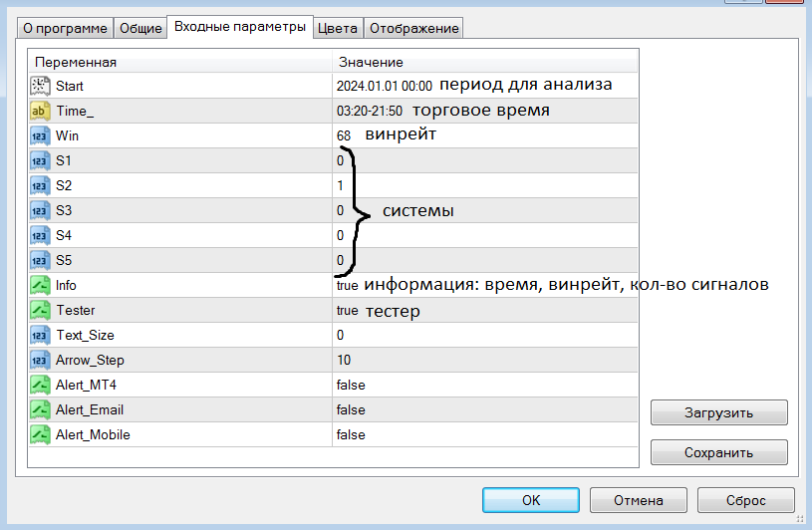
Task: Switch to the Отображение tab
Action: click(x=413, y=28)
